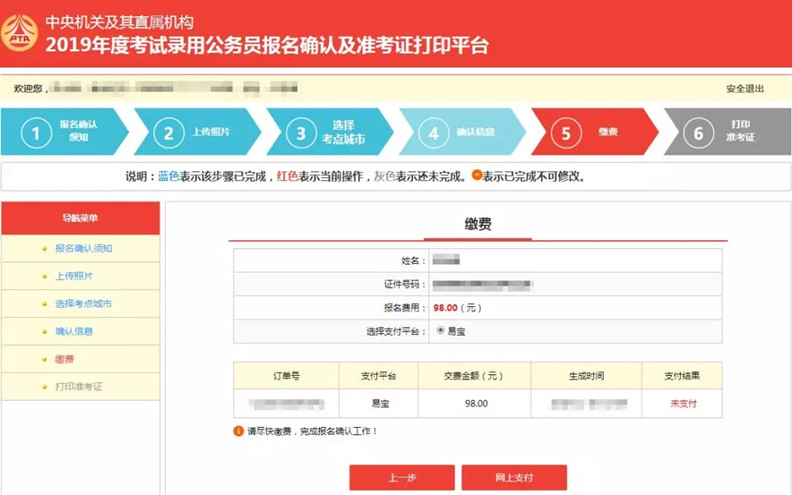Select the 易宝 payment radio button
Viewport: 792px width, 495px height.
click(x=440, y=330)
